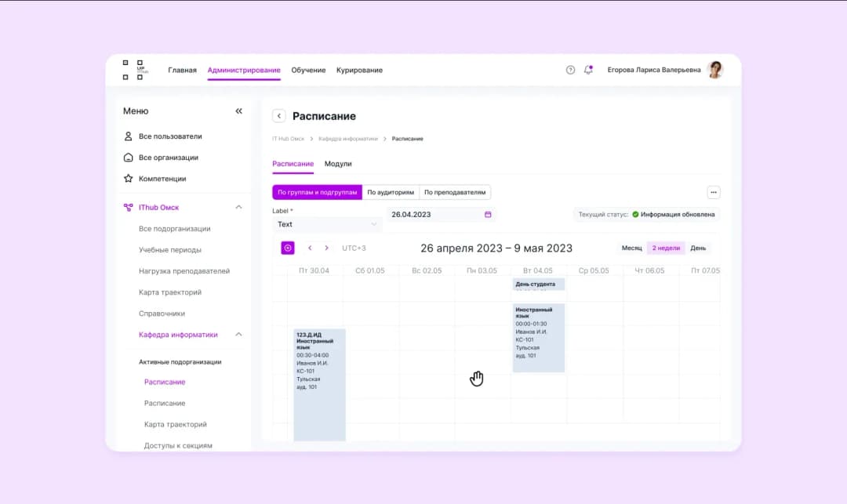Click the 26.04.2023 date input field
The height and width of the screenshot is (504, 847).
(440, 214)
